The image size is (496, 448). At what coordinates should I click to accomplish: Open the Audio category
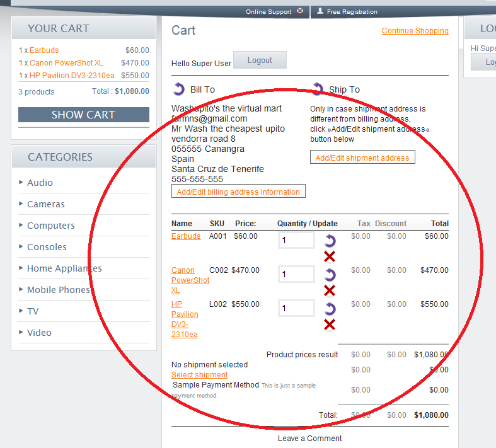coord(40,183)
